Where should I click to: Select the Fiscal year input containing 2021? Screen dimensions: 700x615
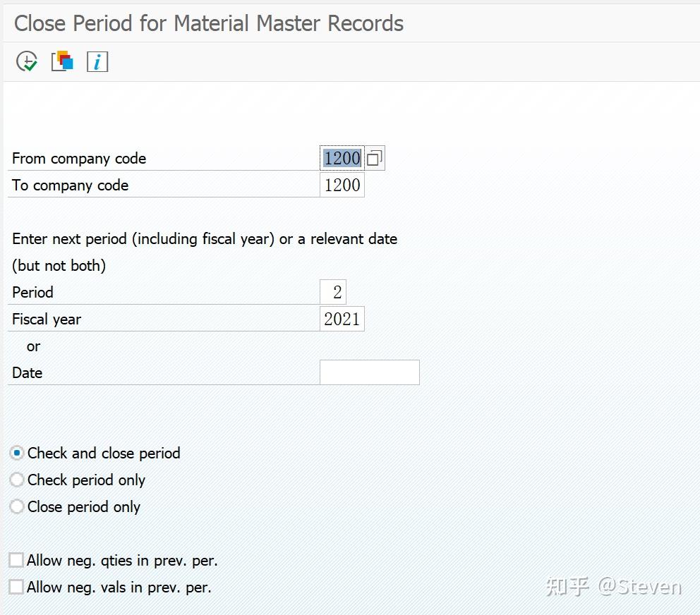(x=342, y=319)
